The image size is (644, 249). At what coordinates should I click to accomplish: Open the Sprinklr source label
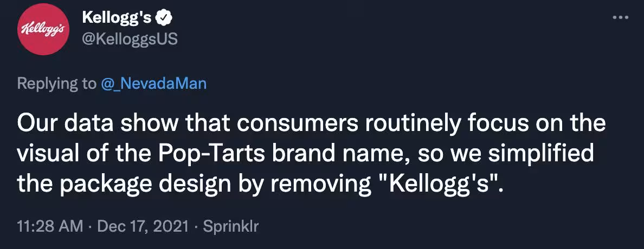tap(230, 226)
